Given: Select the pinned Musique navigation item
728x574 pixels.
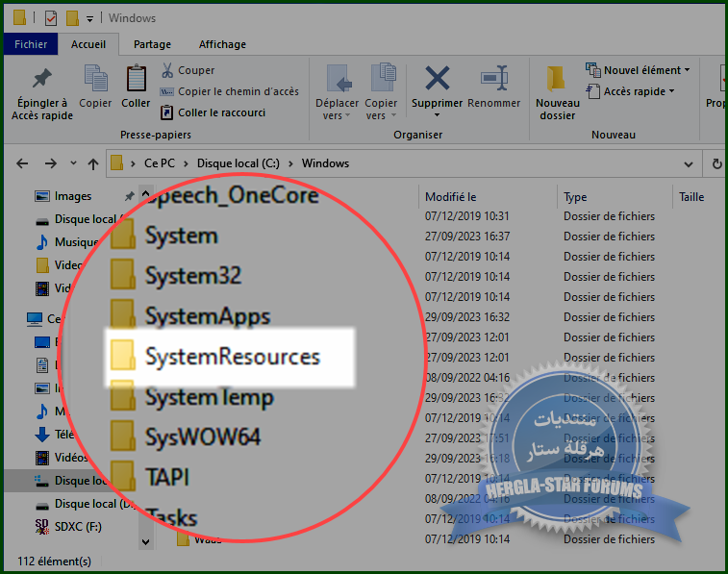Looking at the screenshot, I should [x=67, y=242].
